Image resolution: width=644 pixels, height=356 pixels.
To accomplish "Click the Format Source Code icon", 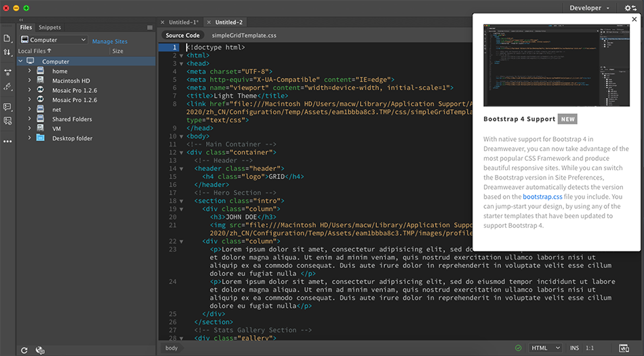I will click(x=7, y=87).
